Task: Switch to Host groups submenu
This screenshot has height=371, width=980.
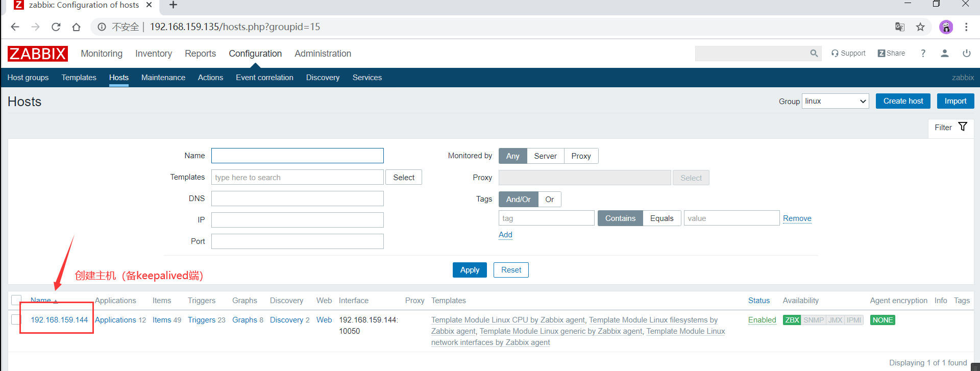Action: coord(28,78)
